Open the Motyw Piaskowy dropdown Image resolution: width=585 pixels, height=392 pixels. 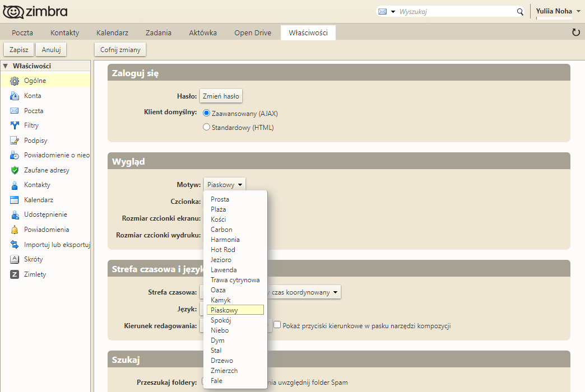click(x=224, y=184)
